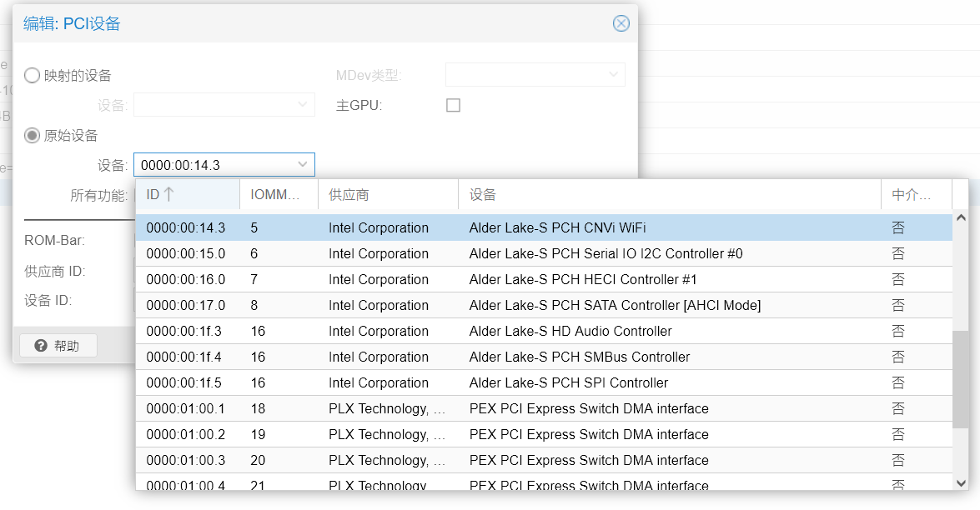The width and height of the screenshot is (980, 510).
Task: Select the raw device radio button
Action: (x=32, y=135)
